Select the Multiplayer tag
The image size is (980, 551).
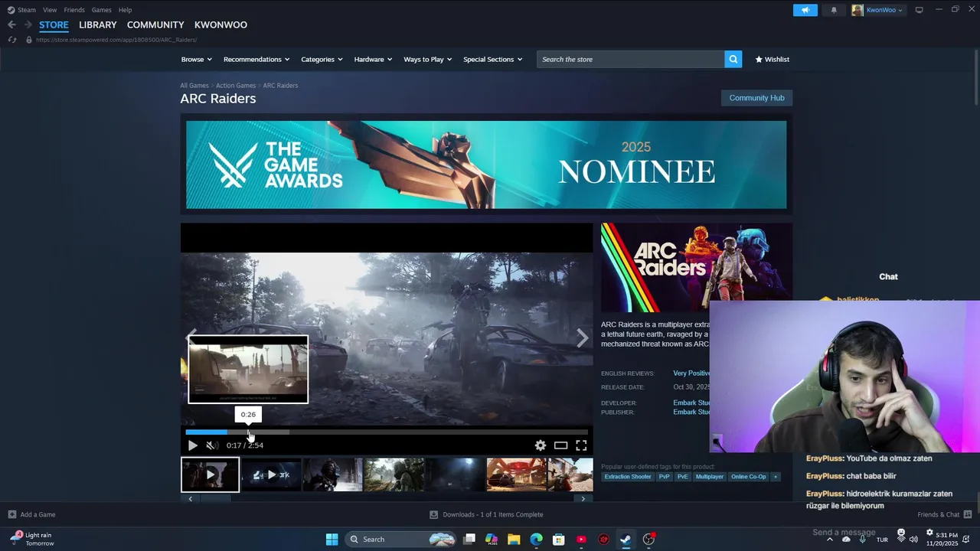pos(709,477)
